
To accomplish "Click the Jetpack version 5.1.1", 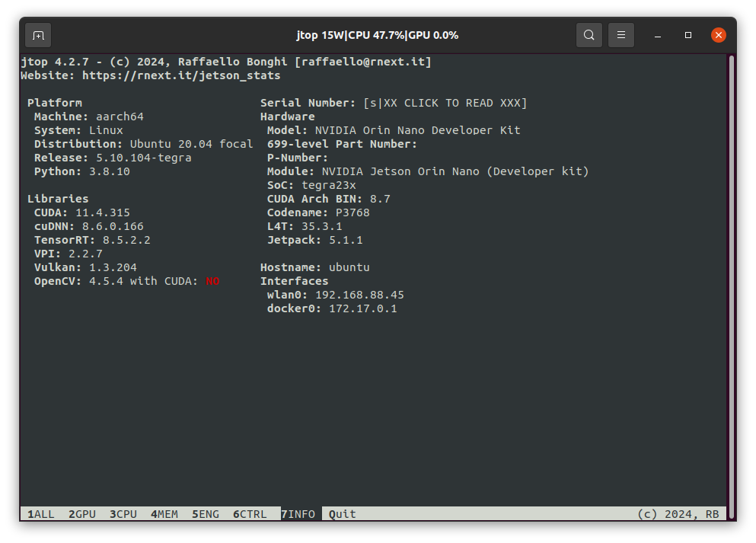I will tap(346, 240).
